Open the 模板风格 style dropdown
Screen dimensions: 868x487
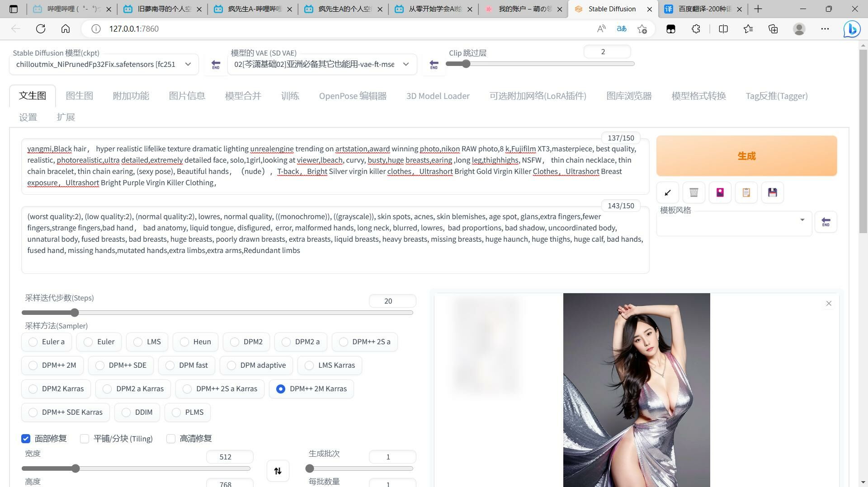(734, 220)
